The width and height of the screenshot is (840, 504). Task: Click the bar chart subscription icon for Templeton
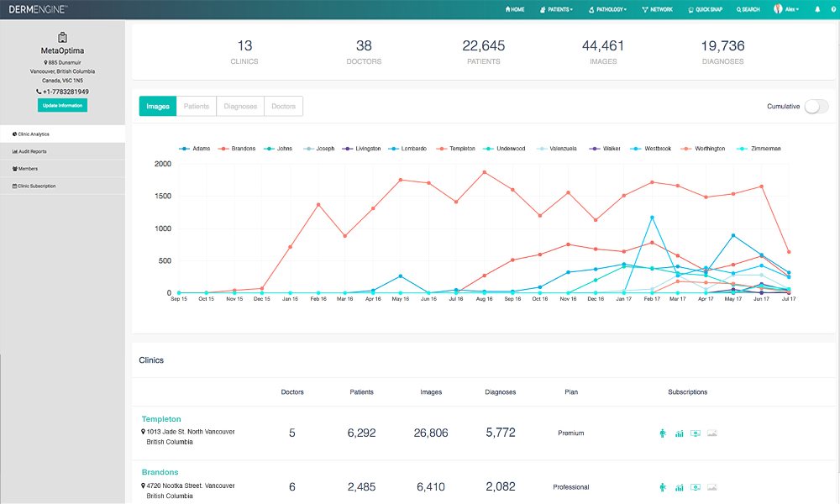[679, 433]
